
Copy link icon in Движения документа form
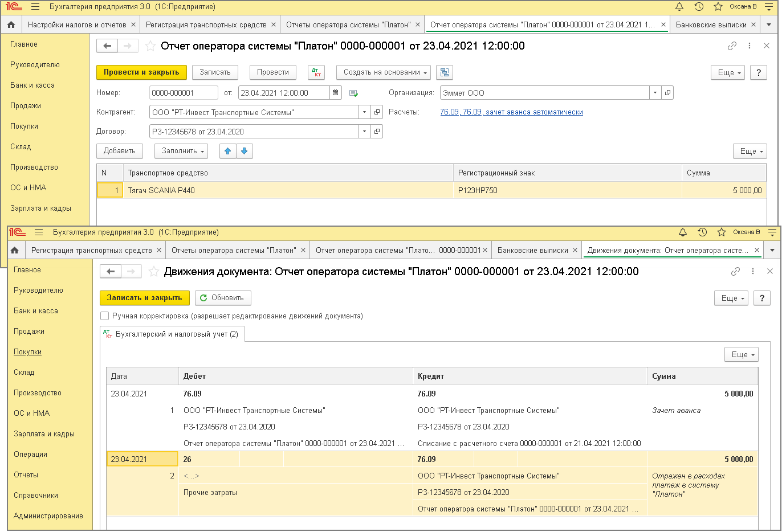tap(736, 272)
